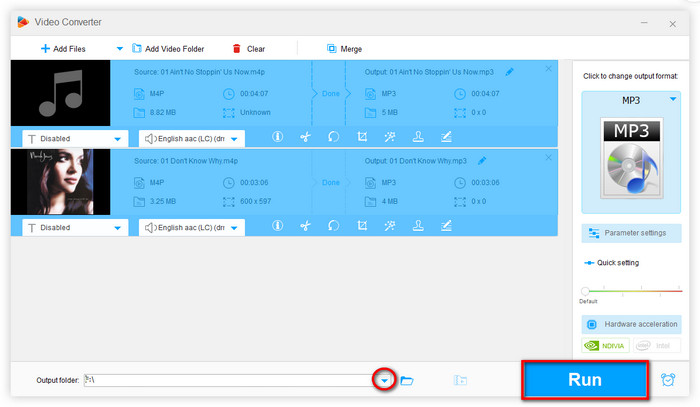
Task: Click 'Click to change output format' text
Action: pyautogui.click(x=630, y=76)
